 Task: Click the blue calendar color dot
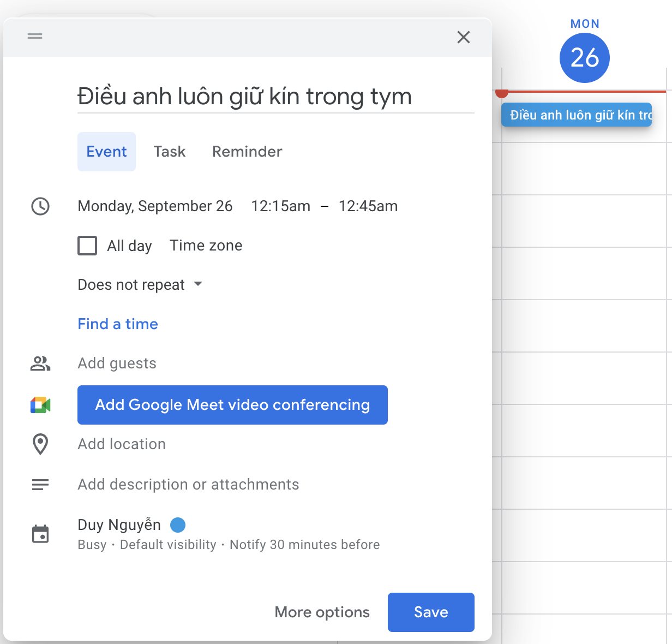point(178,525)
